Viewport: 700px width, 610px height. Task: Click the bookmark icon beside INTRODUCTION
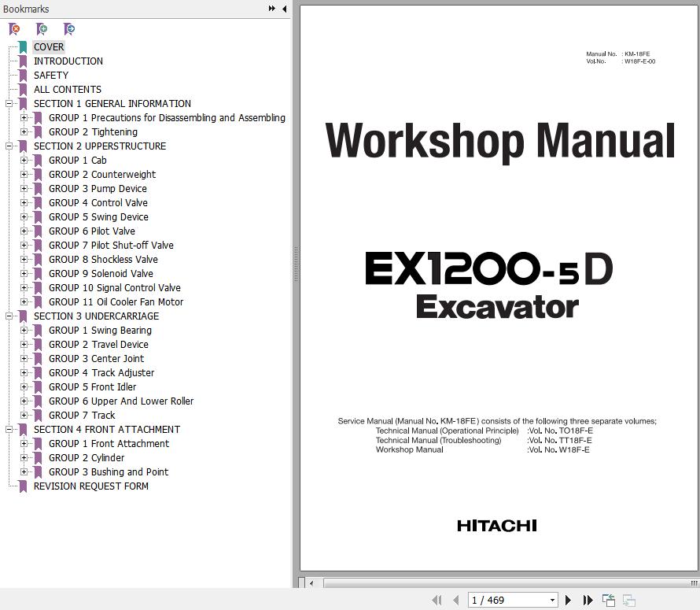tap(23, 61)
